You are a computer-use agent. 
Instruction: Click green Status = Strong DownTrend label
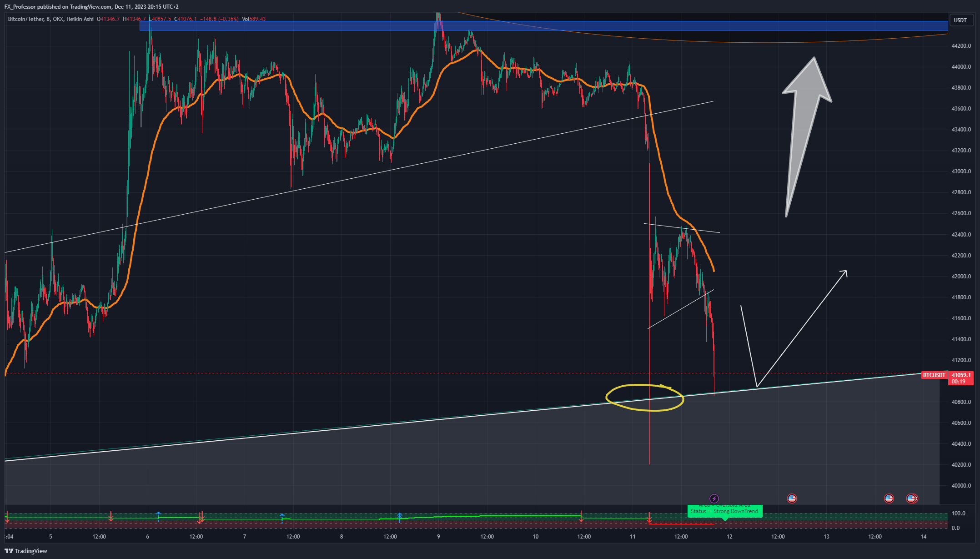pyautogui.click(x=724, y=511)
